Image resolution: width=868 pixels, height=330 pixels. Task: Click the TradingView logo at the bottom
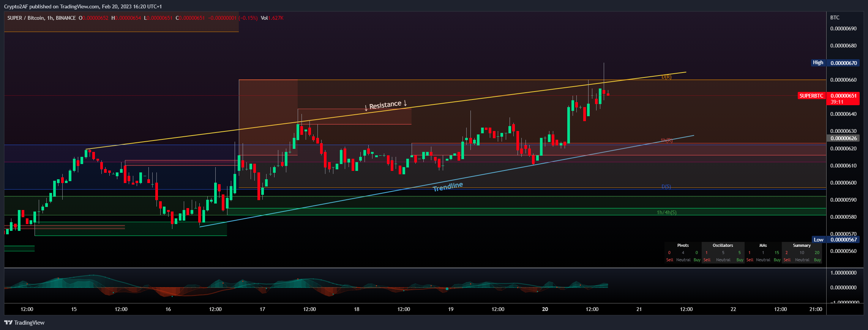[24, 322]
